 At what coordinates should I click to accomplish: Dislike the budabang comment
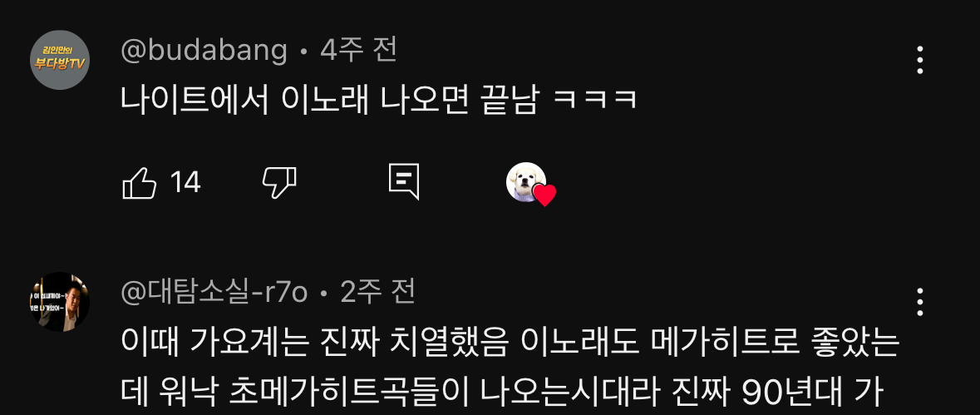[x=278, y=182]
